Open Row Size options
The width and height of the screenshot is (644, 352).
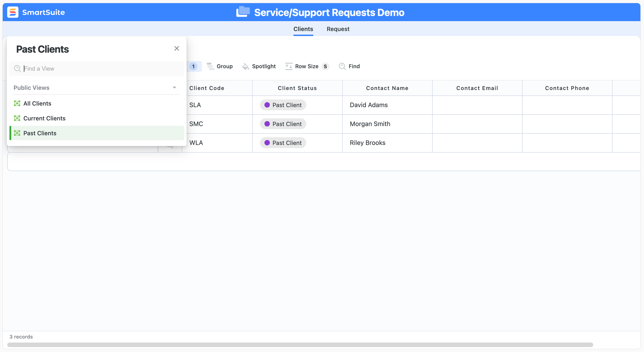click(307, 66)
